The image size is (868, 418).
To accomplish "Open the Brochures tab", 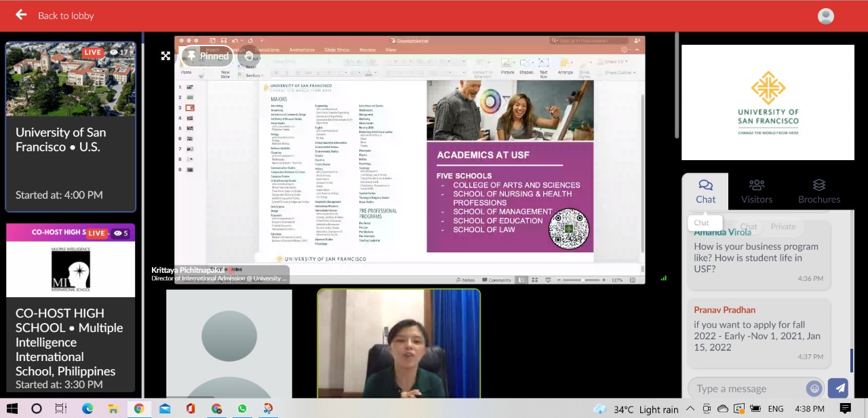I will coord(818,191).
